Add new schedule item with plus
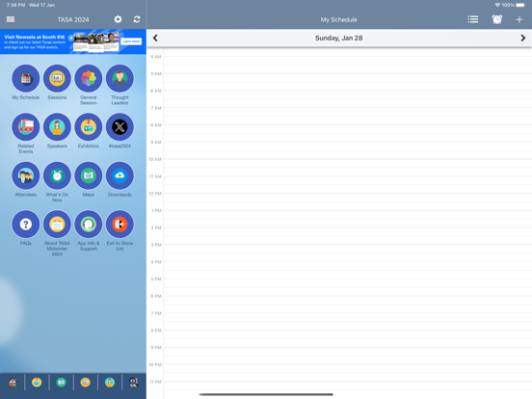This screenshot has width=532, height=399. 519,19
